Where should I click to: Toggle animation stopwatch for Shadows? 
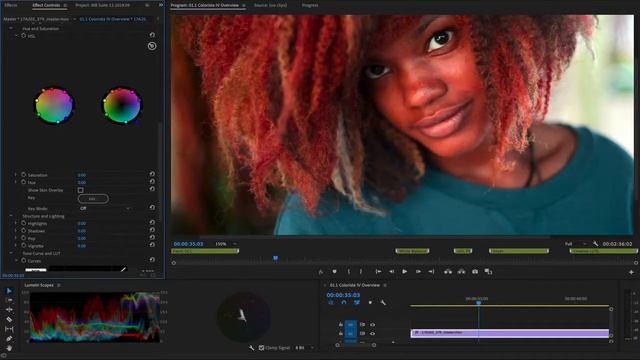(24, 231)
